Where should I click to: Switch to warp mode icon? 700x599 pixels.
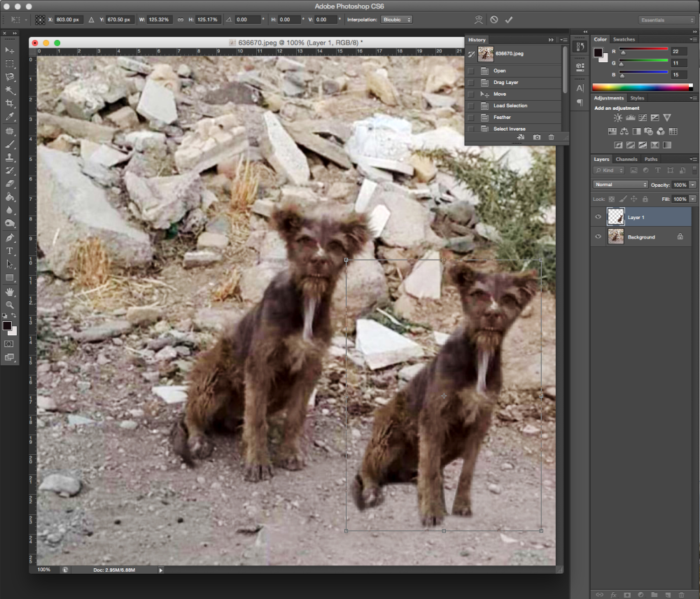(479, 20)
